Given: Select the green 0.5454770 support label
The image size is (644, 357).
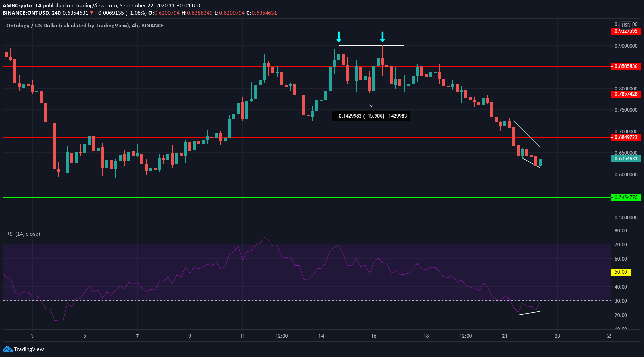Looking at the screenshot, I should [x=626, y=197].
